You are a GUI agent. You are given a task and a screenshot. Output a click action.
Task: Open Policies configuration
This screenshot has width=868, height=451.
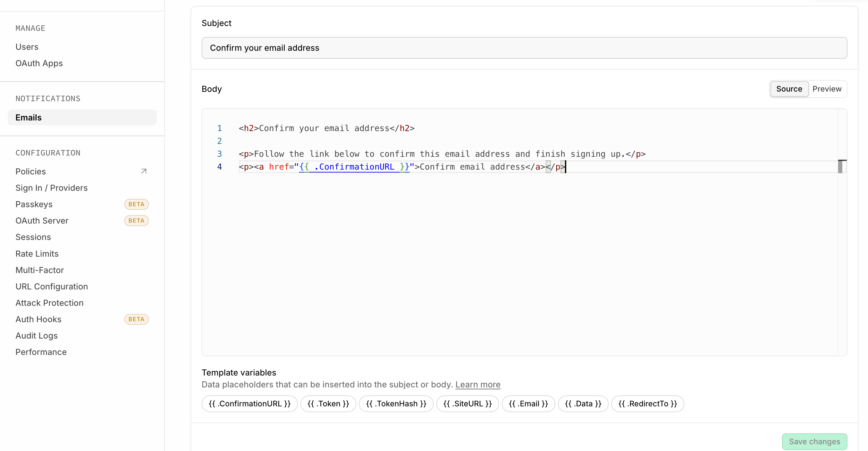(31, 171)
